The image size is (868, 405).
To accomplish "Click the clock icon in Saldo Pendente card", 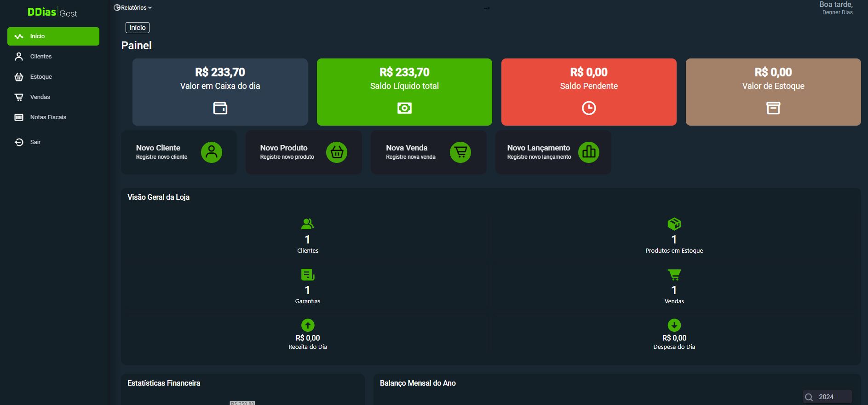I will click(x=589, y=108).
